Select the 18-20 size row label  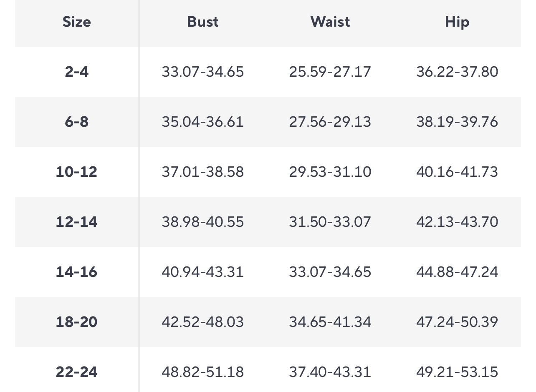click(x=76, y=322)
